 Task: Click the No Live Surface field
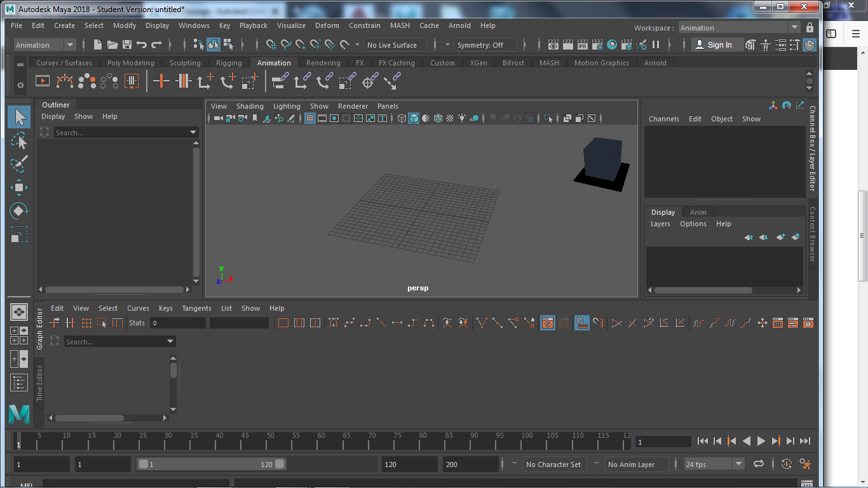(392, 45)
